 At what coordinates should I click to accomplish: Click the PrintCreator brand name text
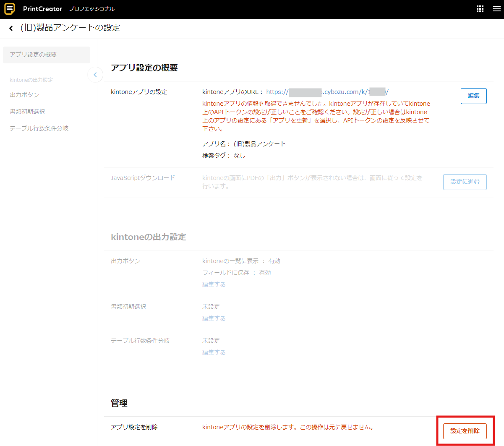[42, 9]
